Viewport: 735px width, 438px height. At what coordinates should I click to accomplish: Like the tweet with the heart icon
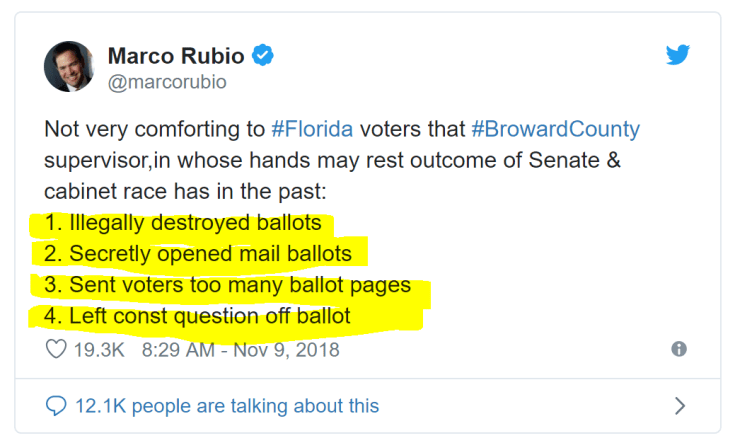[56, 350]
